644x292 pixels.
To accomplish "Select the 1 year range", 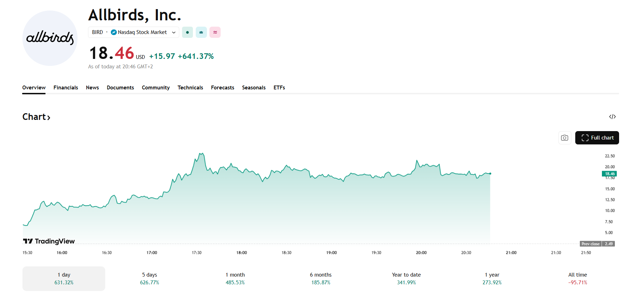I will (492, 279).
